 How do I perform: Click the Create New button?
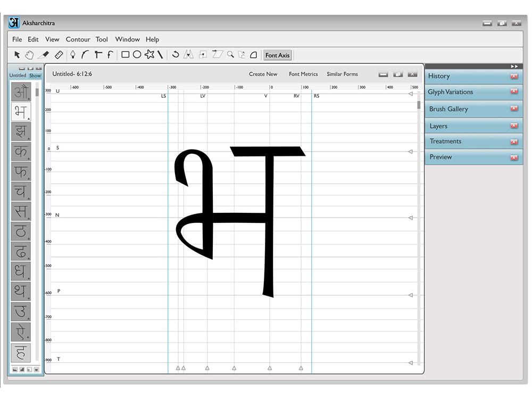coord(263,74)
